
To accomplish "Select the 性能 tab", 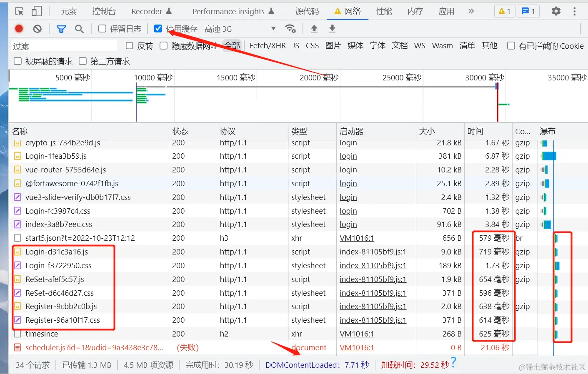I will coord(384,11).
